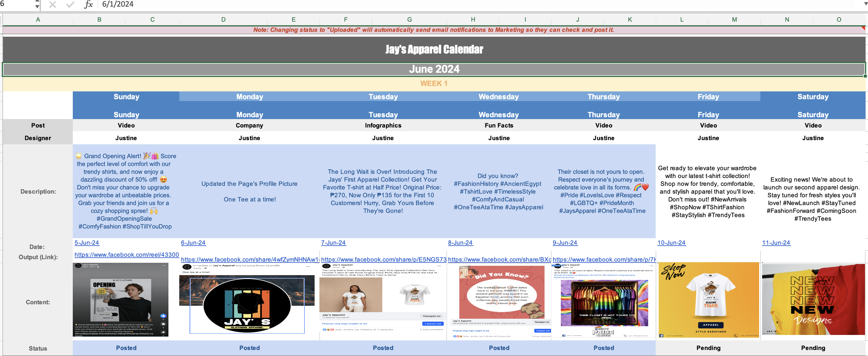The width and height of the screenshot is (868, 356).
Task: Select the Posted status cell under Monday
Action: pyautogui.click(x=249, y=348)
